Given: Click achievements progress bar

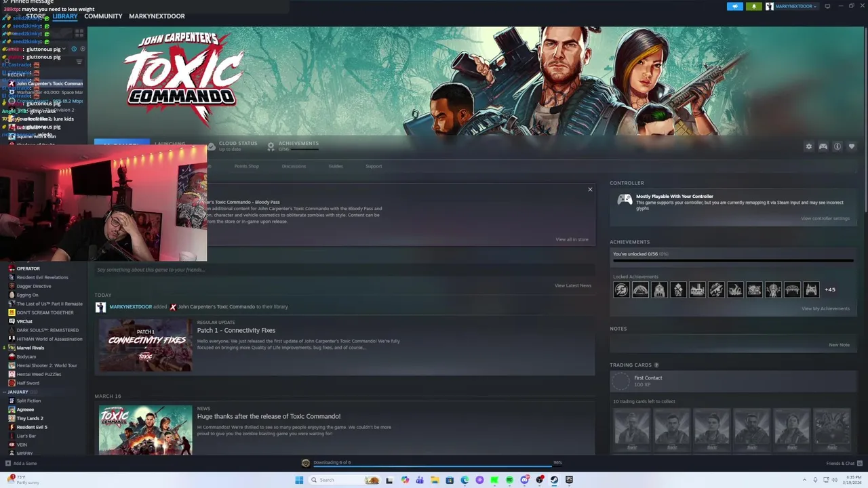Looking at the screenshot, I should click(733, 260).
